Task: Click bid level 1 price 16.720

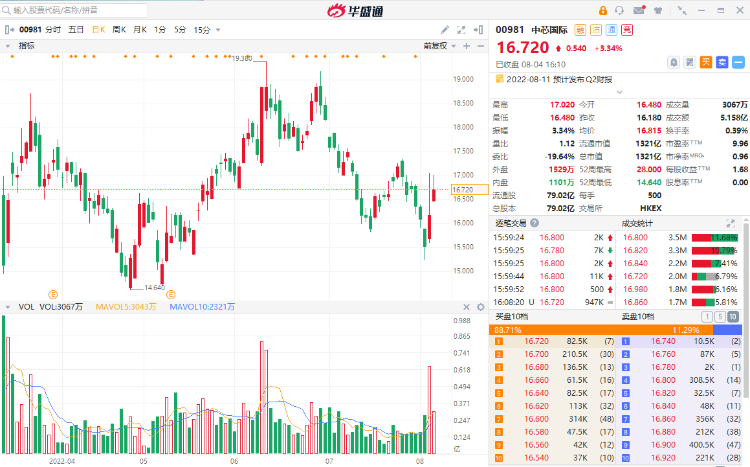Action: point(536,341)
